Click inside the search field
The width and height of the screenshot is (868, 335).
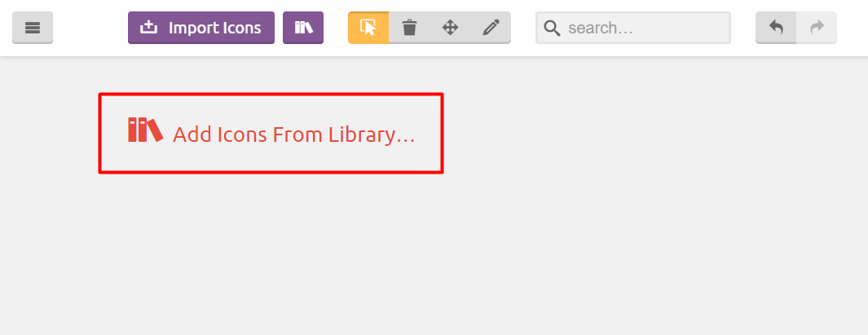[633, 28]
